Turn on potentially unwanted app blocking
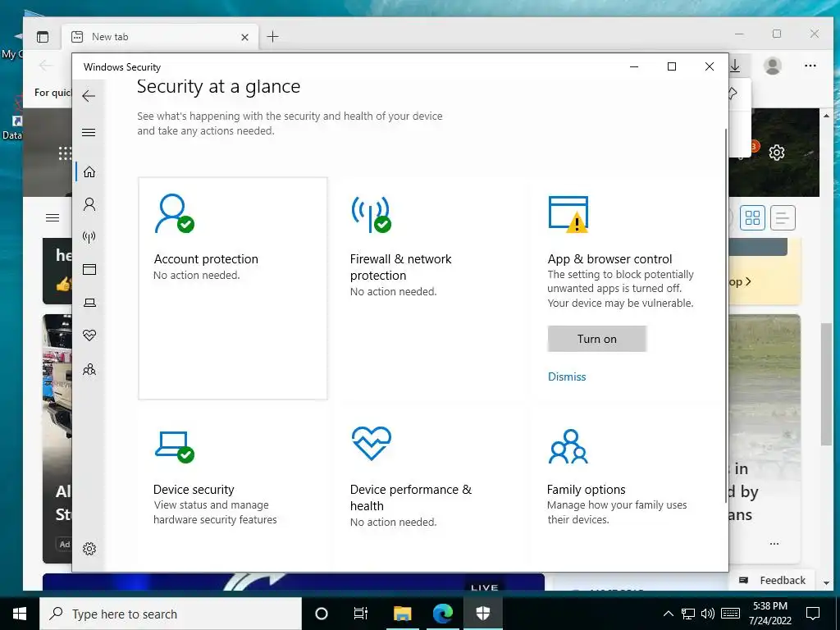Viewport: 840px width, 630px height. tap(597, 339)
